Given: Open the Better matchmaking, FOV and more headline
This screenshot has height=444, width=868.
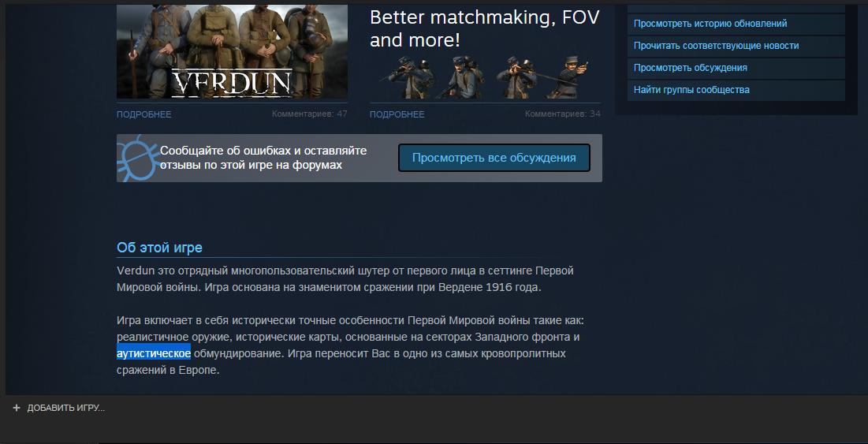Looking at the screenshot, I should [484, 29].
